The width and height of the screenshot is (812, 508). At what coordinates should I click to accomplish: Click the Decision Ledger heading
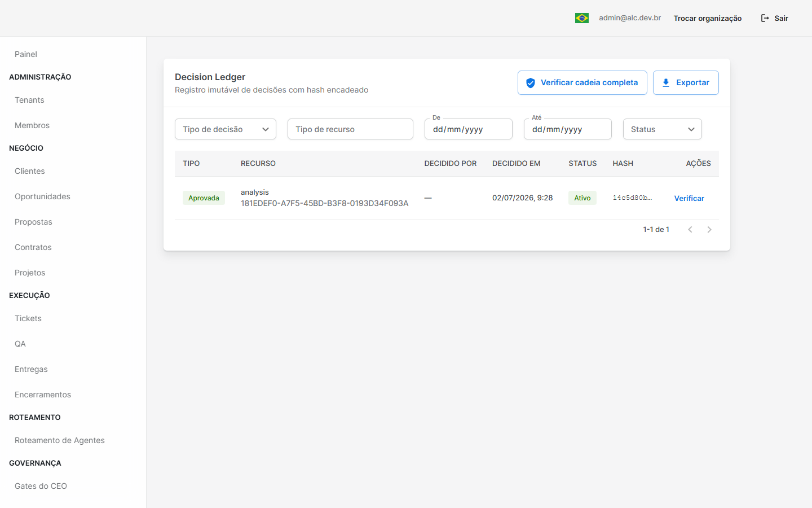(x=210, y=77)
